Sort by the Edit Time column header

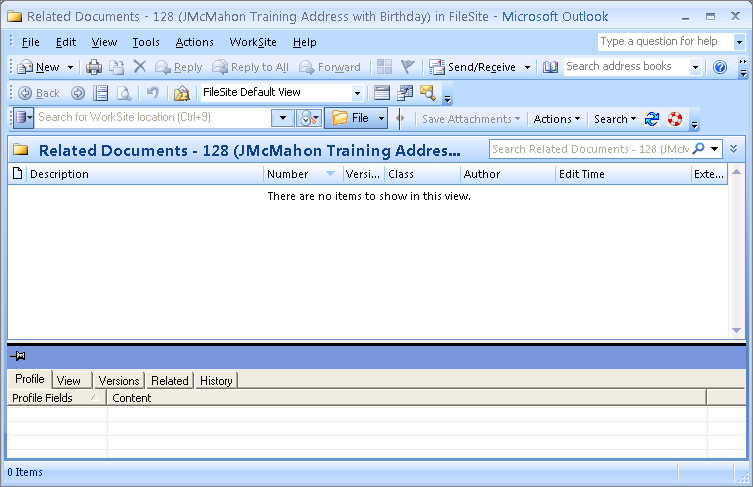[x=623, y=174]
